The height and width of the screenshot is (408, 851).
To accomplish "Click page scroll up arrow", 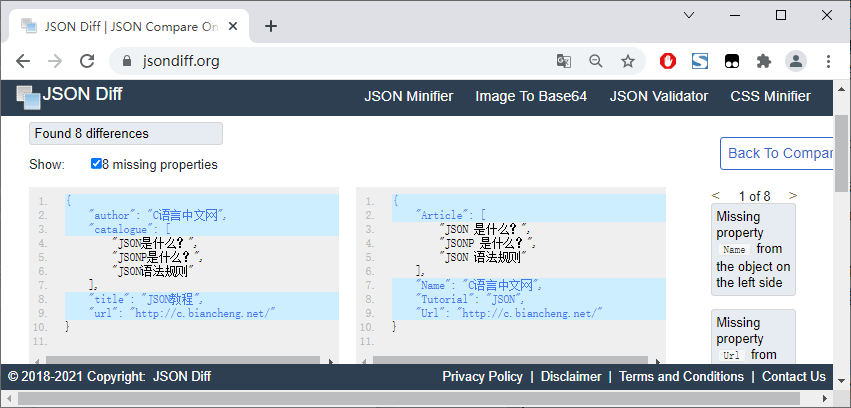I will pos(841,89).
